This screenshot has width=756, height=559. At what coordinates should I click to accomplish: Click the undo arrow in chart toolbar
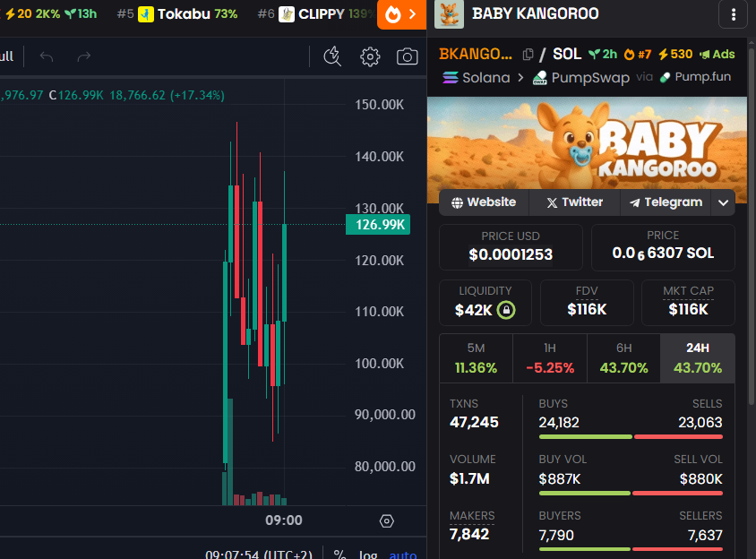[47, 57]
